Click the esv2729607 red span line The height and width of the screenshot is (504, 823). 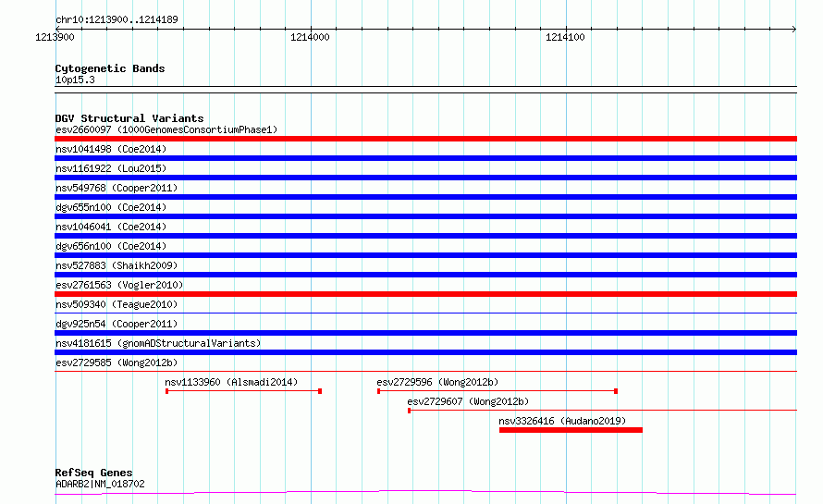pyautogui.click(x=603, y=410)
